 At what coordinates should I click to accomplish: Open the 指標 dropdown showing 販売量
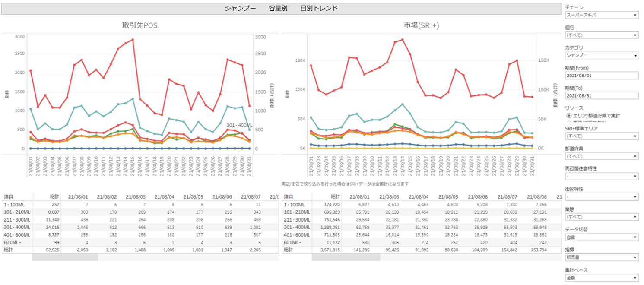(x=602, y=257)
